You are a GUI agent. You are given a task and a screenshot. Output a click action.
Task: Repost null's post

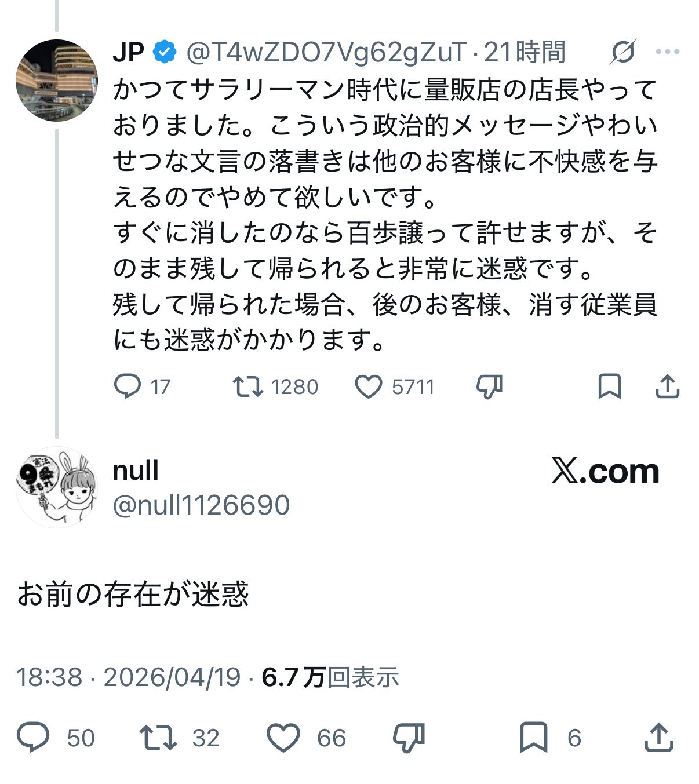click(x=158, y=737)
